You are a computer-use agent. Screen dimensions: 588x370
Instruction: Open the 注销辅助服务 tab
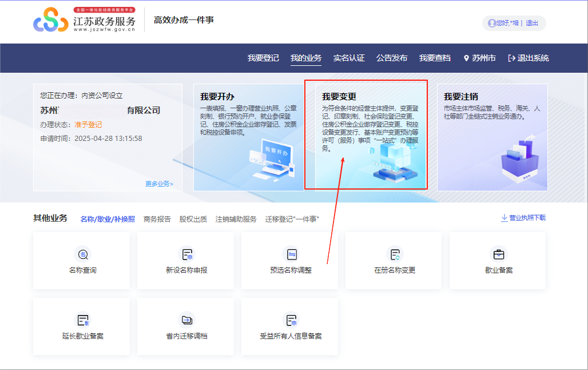236,219
